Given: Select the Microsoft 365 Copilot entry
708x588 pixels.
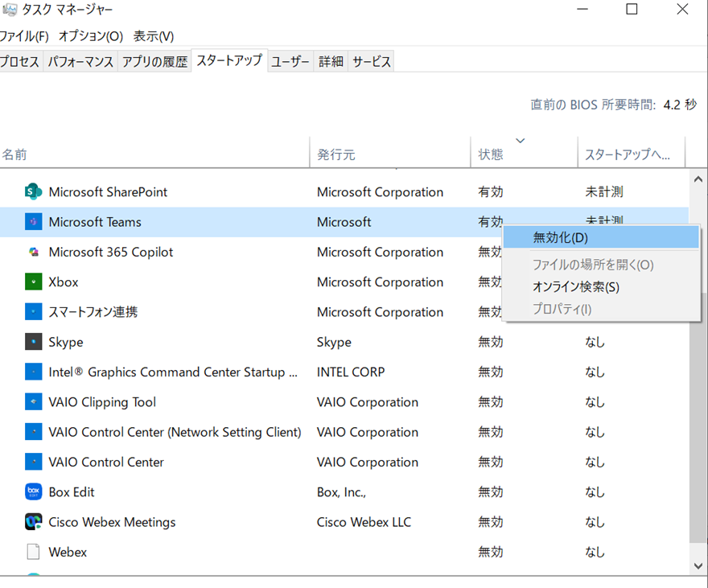Looking at the screenshot, I should pyautogui.click(x=111, y=252).
